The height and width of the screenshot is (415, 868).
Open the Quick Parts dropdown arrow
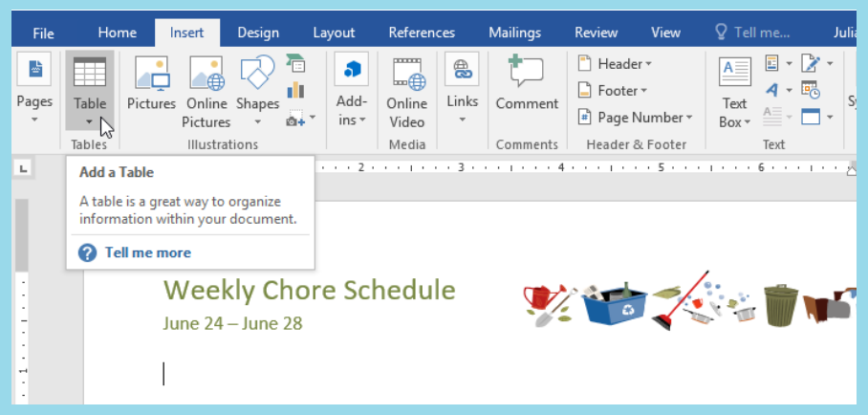point(789,64)
